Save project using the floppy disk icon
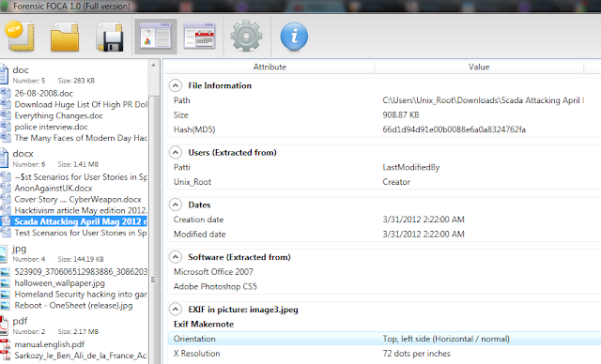 [x=110, y=38]
